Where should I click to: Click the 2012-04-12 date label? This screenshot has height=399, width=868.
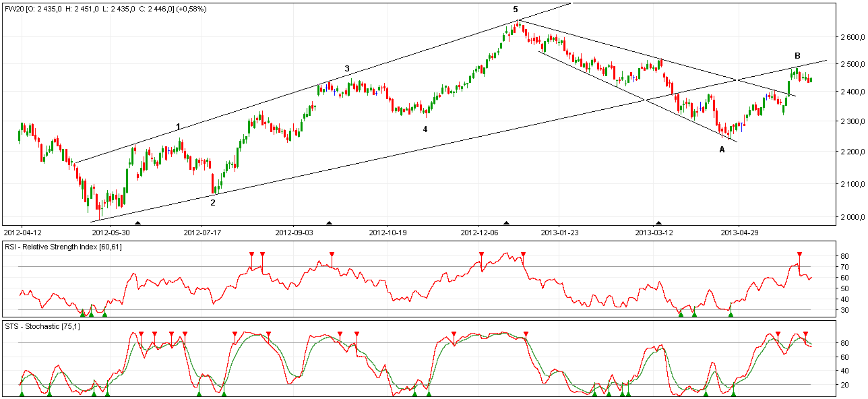(x=22, y=232)
